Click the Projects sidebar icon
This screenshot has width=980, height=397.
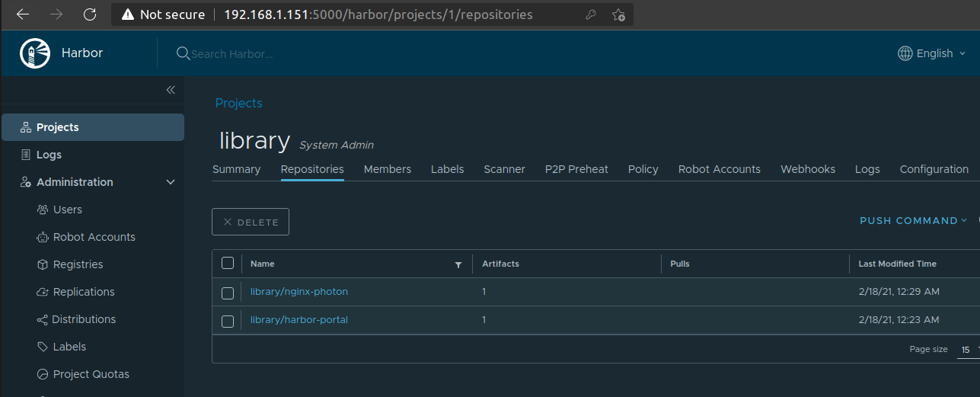(x=25, y=127)
